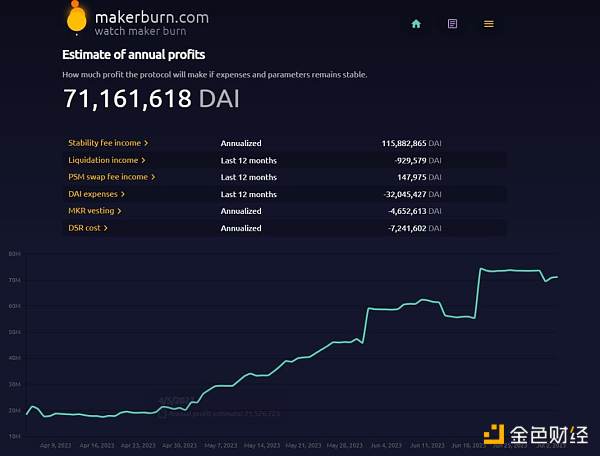Viewport: 600px width, 456px height.
Task: Expand the chevron next to Stability fee income
Action: (146, 143)
